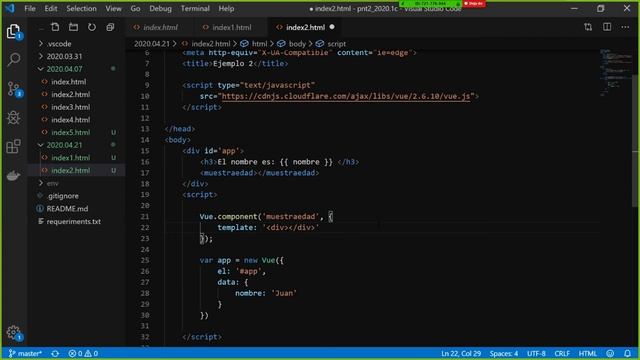The width and height of the screenshot is (640, 360).
Task: Open the notifications bell
Action: pos(627,353)
